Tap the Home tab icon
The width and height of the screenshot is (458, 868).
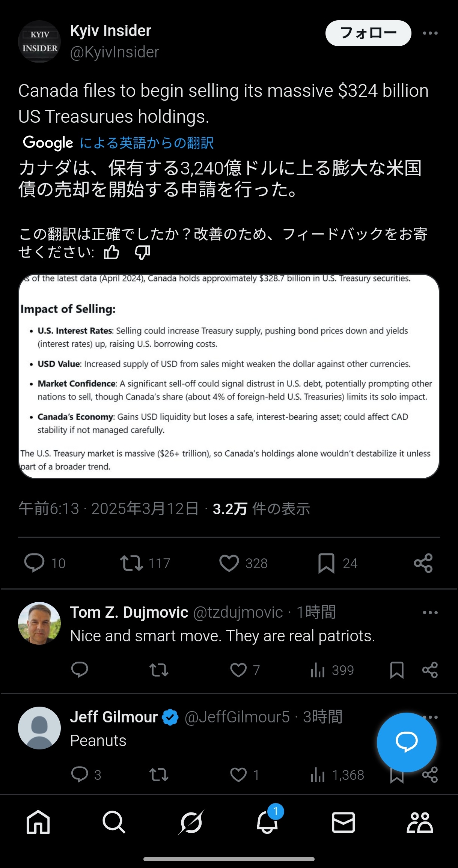click(x=38, y=822)
